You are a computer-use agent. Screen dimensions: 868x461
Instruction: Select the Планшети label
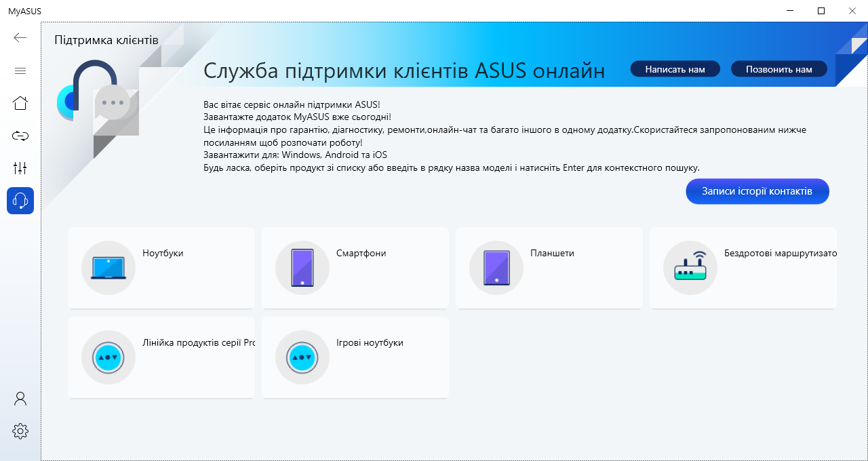pos(552,253)
